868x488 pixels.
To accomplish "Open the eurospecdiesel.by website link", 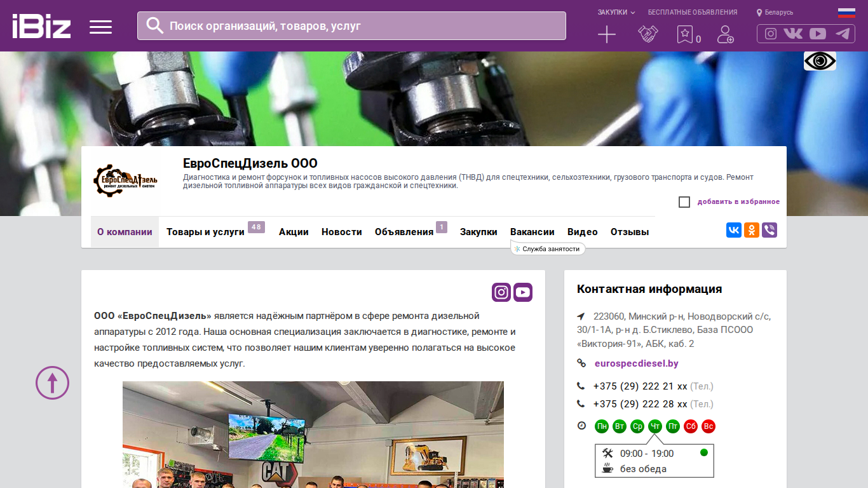I will point(637,363).
